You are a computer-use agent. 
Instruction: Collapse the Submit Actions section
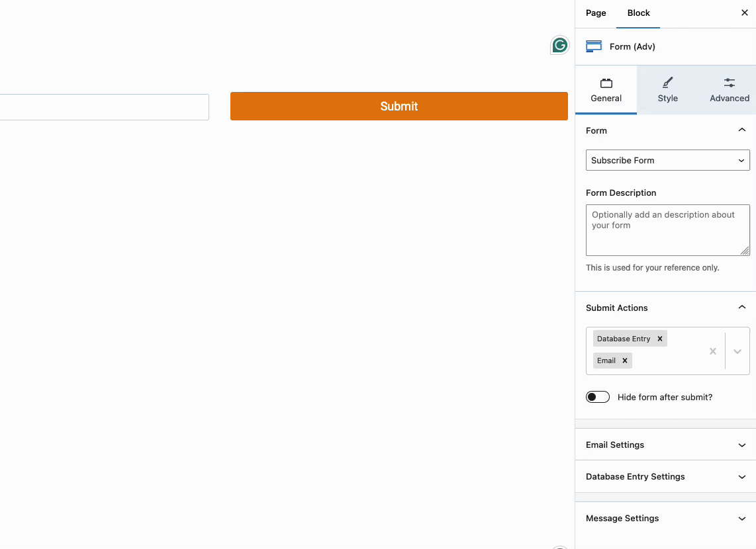tap(742, 308)
